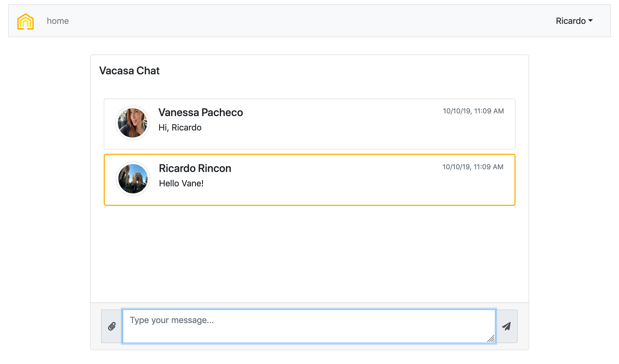
Task: Select the Ricardo Rincon name
Action: click(x=195, y=168)
